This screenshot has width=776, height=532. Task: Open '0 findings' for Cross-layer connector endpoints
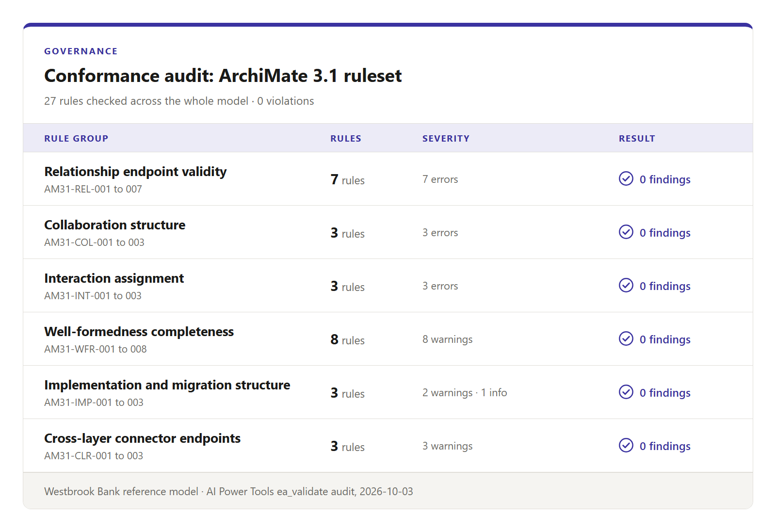(x=665, y=446)
